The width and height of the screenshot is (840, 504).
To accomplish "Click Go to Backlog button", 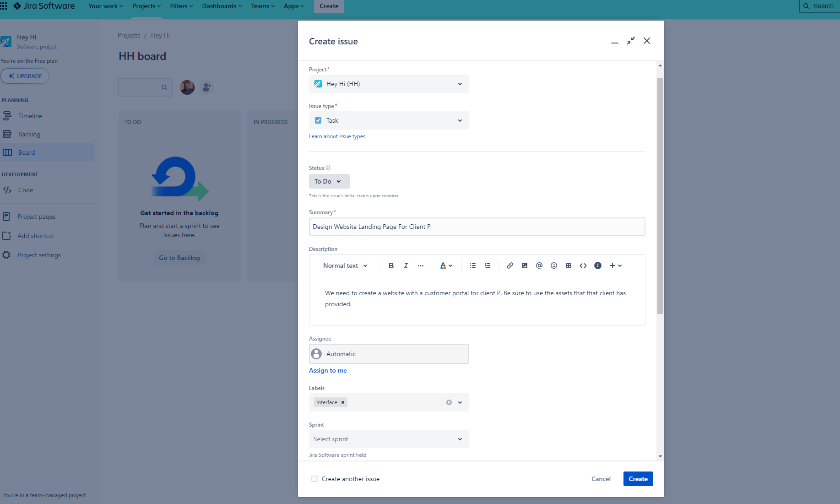I will click(179, 258).
